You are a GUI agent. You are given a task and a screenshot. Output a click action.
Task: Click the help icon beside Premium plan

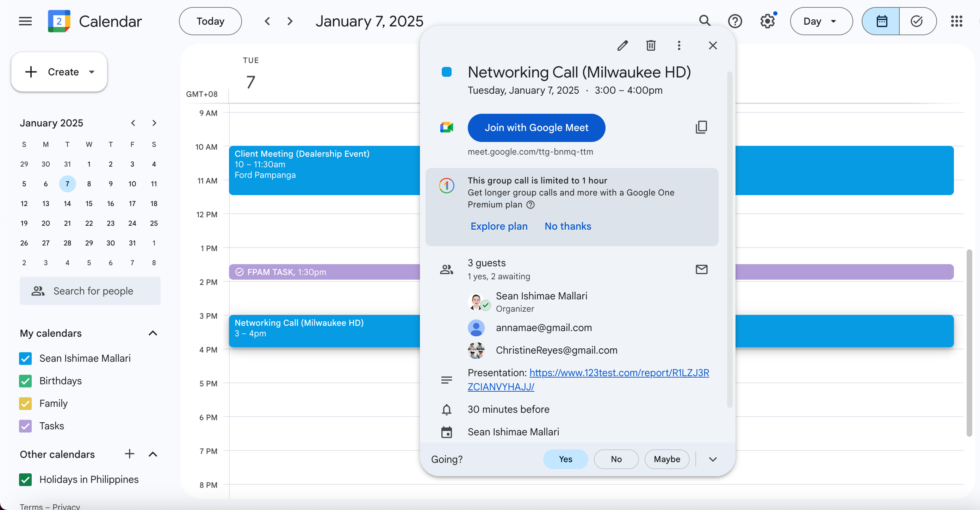point(530,205)
